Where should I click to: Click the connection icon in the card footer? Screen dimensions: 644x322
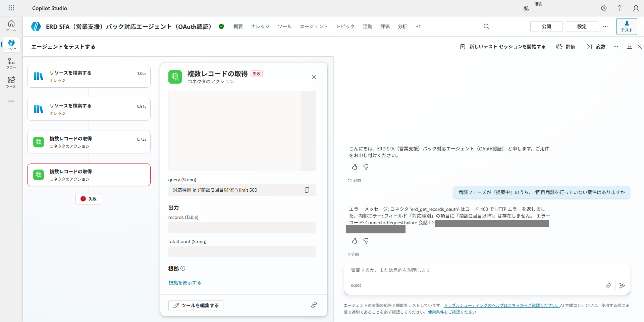point(314,305)
